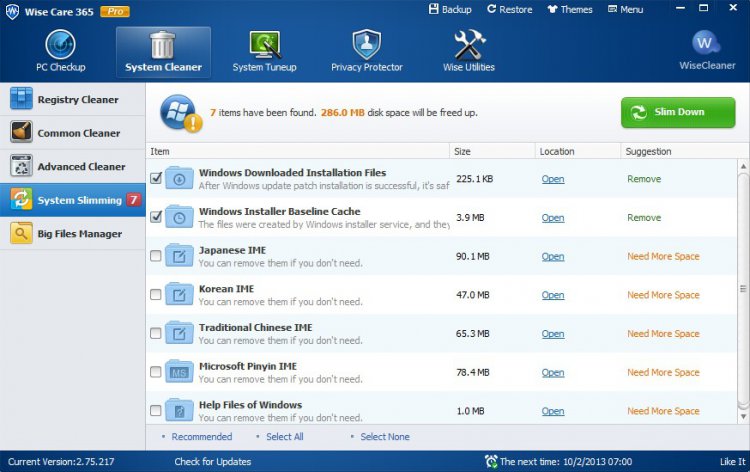Click Current Version:2.75.217 text
This screenshot has height=472, width=750.
pos(61,461)
